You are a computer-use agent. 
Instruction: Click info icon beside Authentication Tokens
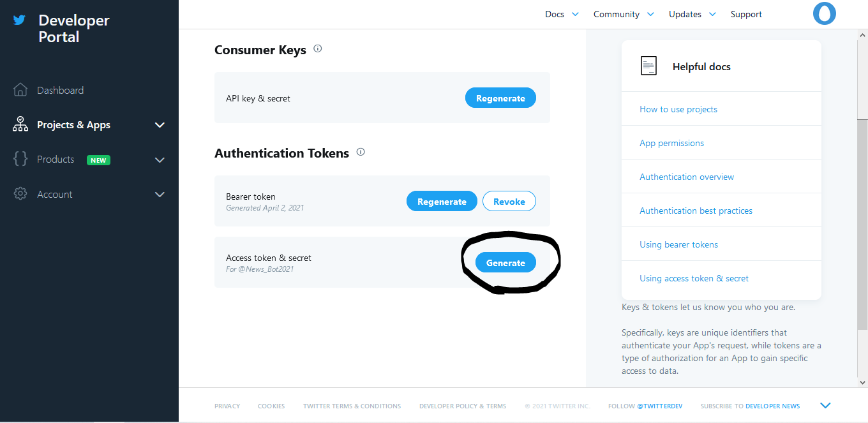(361, 152)
